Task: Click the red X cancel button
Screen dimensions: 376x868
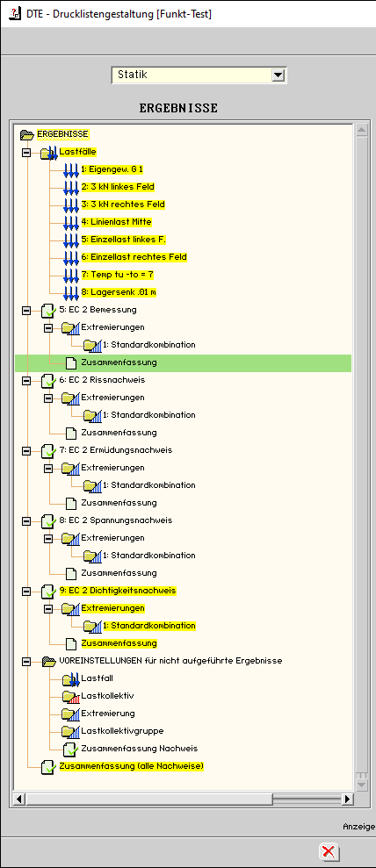Action: tap(329, 851)
